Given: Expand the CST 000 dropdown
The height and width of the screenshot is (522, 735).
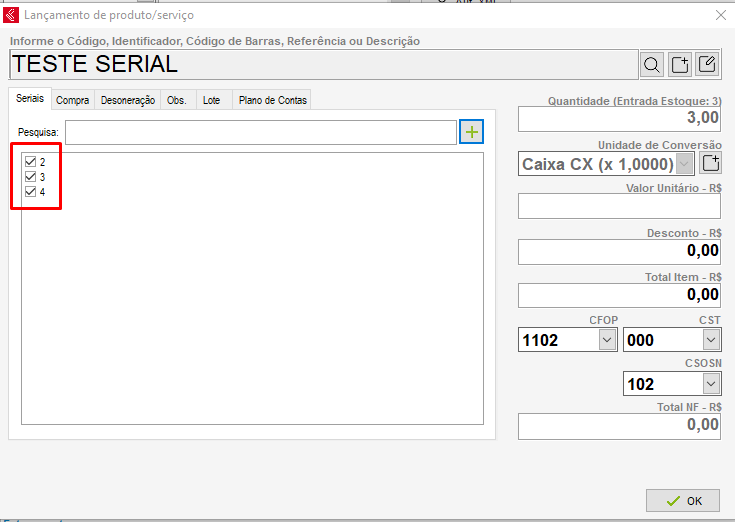Looking at the screenshot, I should click(710, 340).
